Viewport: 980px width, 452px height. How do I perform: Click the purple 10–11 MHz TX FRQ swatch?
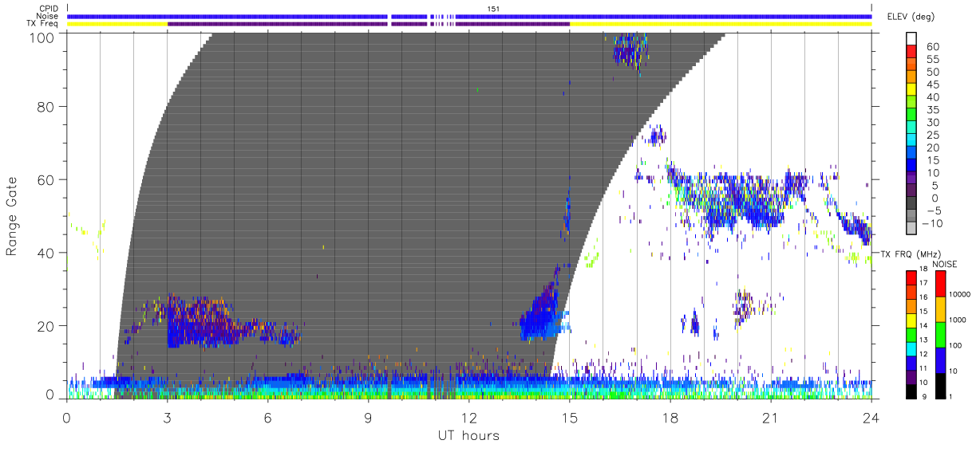click(x=912, y=376)
